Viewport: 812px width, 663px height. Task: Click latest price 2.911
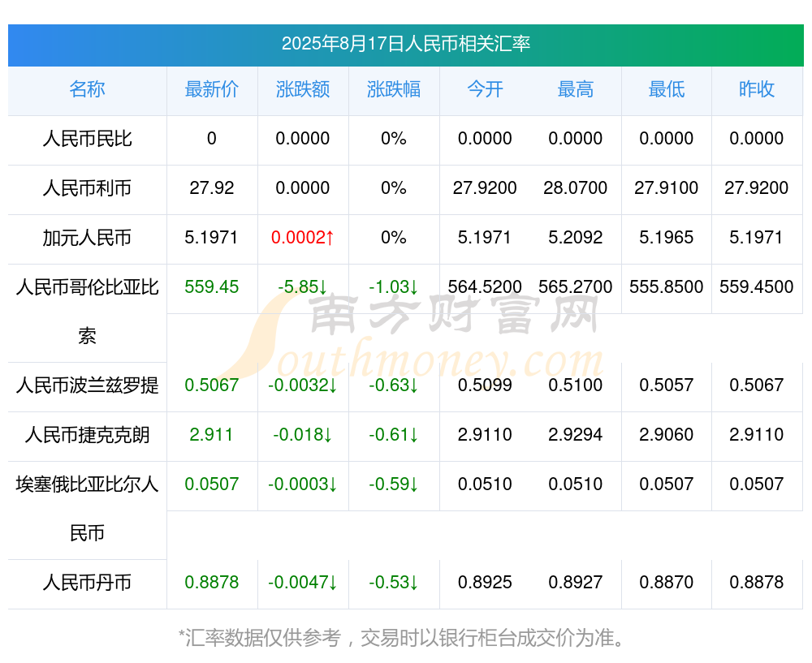[x=211, y=435]
